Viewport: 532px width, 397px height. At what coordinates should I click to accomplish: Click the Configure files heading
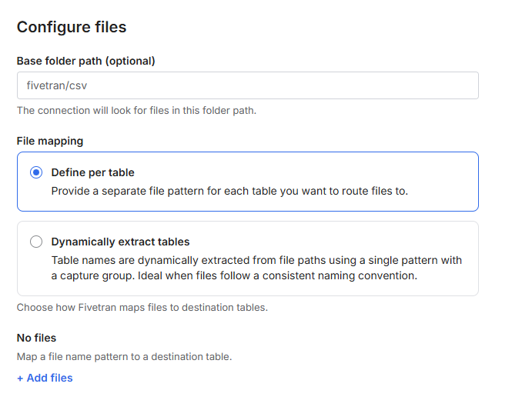pyautogui.click(x=72, y=27)
